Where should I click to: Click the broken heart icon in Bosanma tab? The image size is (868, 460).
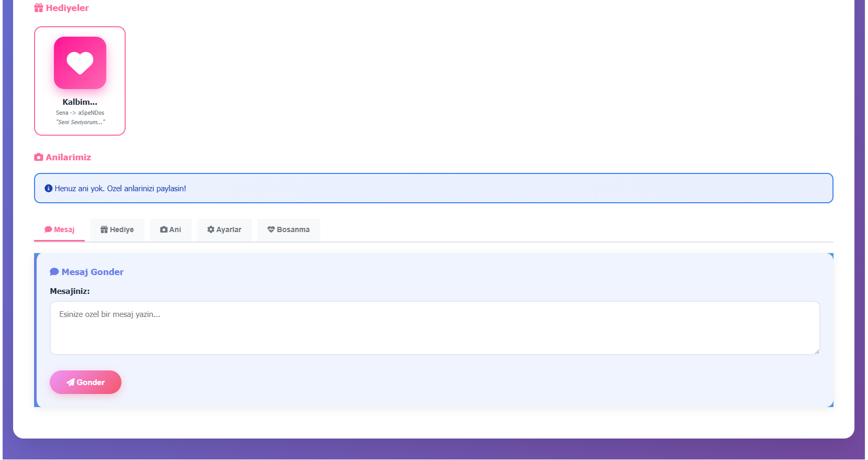[271, 229]
